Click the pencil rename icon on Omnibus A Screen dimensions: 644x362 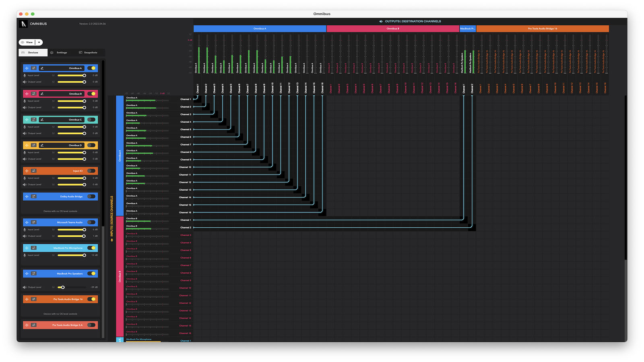[42, 68]
